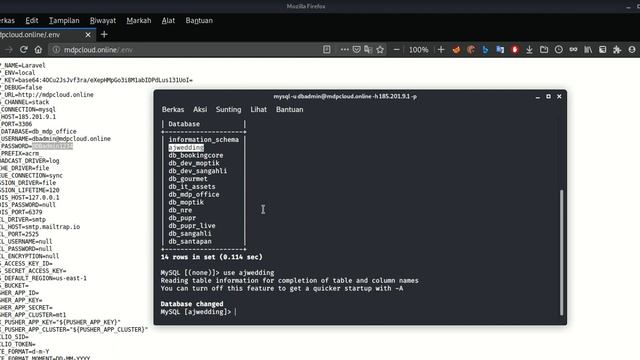Reset zoom at 100% indicator
This screenshot has height=360, width=640.
click(x=418, y=50)
